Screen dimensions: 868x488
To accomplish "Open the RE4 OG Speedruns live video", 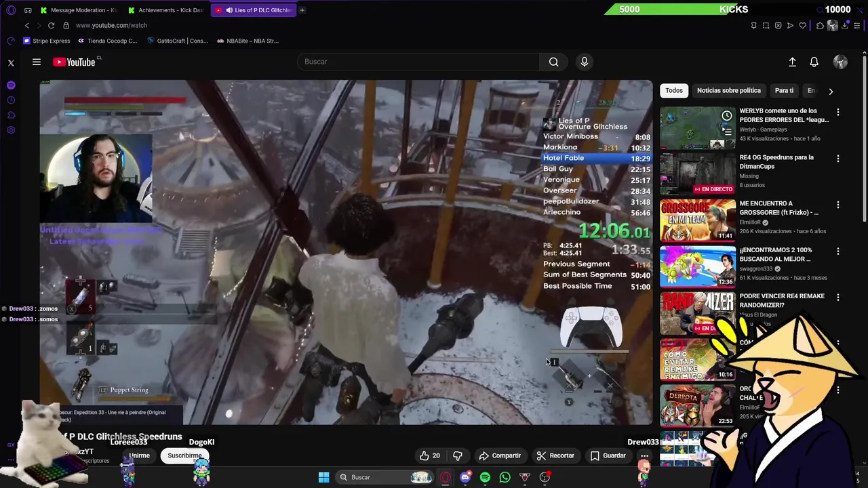I will pyautogui.click(x=698, y=174).
